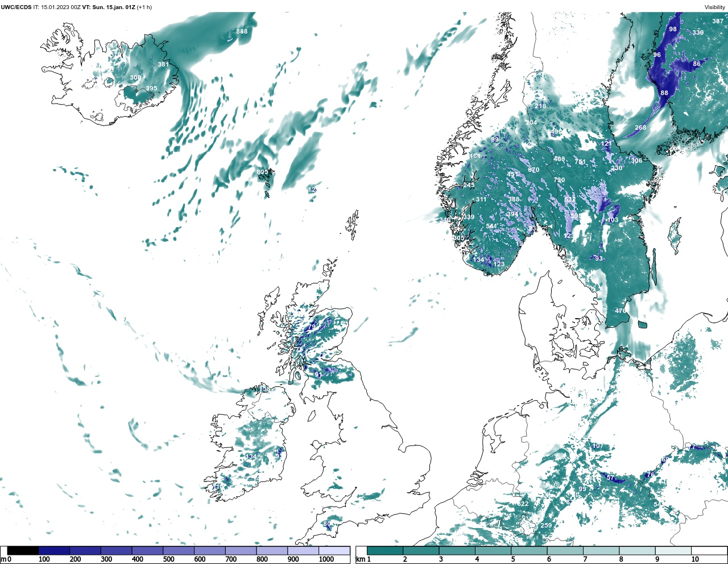Click the '98' value in the dark blue band

pos(673,29)
